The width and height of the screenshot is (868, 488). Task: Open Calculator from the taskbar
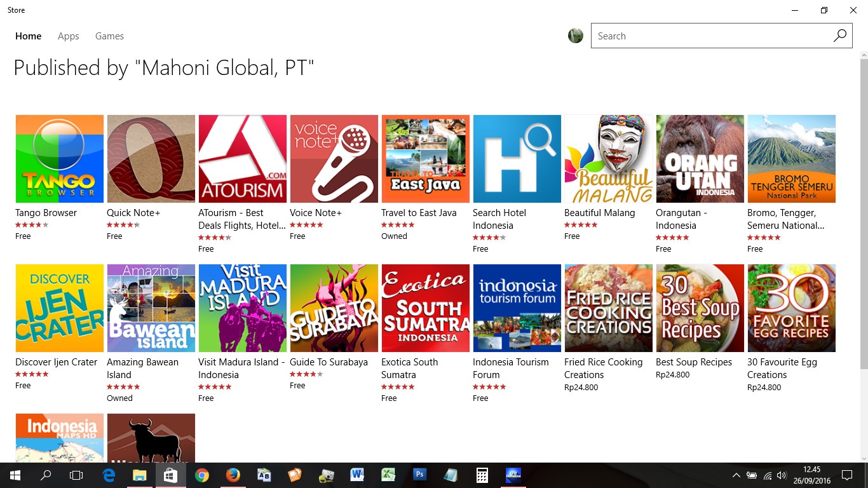pos(482,475)
